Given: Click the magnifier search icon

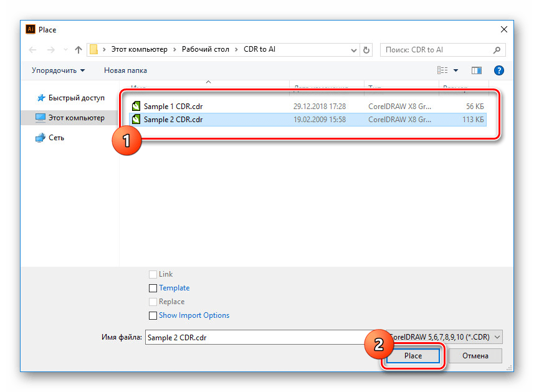Looking at the screenshot, I should (497, 50).
